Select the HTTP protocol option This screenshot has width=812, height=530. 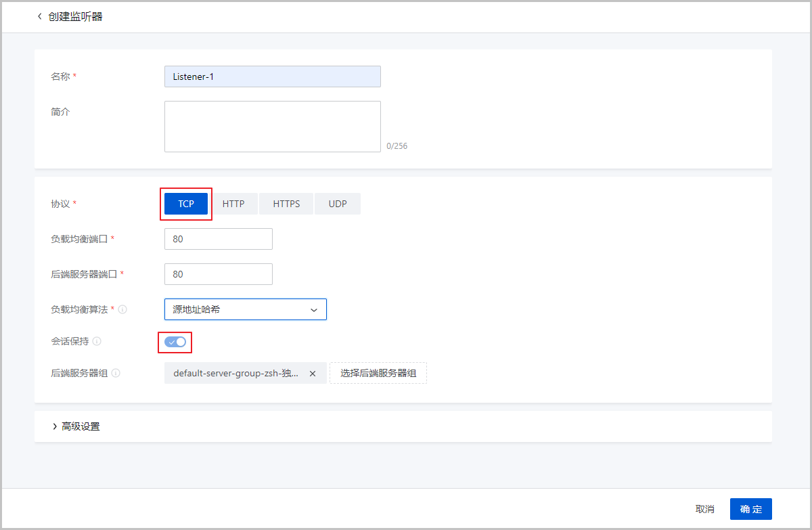pos(233,204)
